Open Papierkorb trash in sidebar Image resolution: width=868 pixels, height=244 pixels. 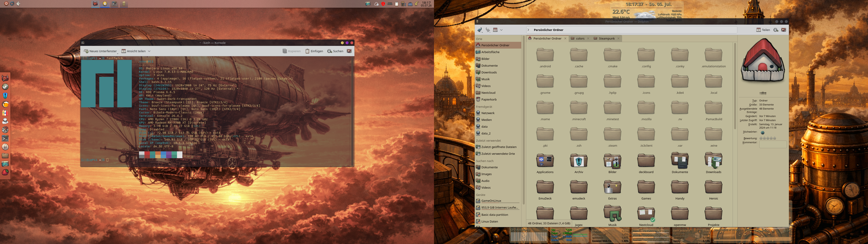[x=498, y=99]
